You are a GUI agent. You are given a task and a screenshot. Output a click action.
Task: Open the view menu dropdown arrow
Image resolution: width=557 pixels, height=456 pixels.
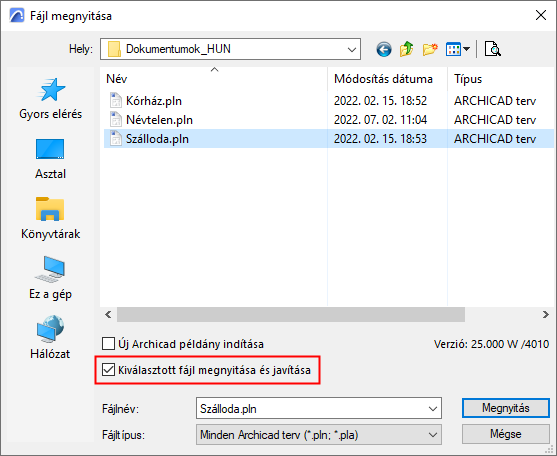coord(466,49)
